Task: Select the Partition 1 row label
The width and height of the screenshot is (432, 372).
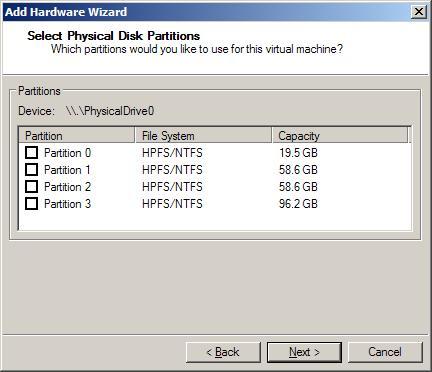Action: [67, 170]
